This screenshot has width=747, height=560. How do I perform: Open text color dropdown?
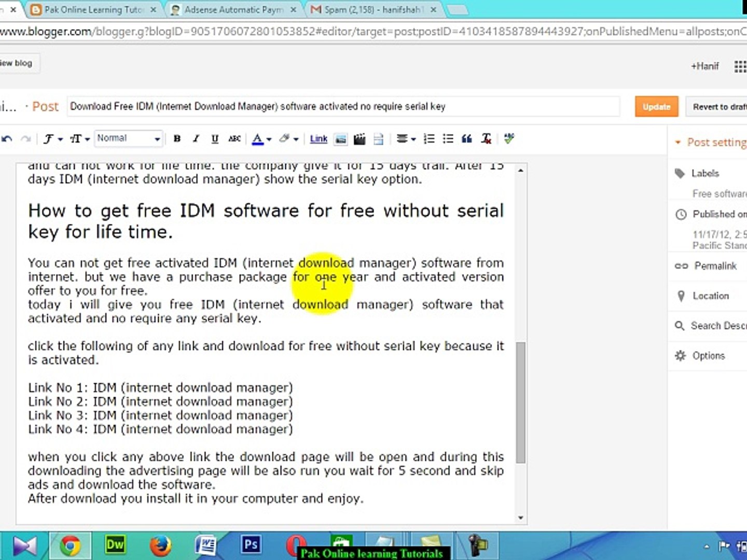point(261,138)
